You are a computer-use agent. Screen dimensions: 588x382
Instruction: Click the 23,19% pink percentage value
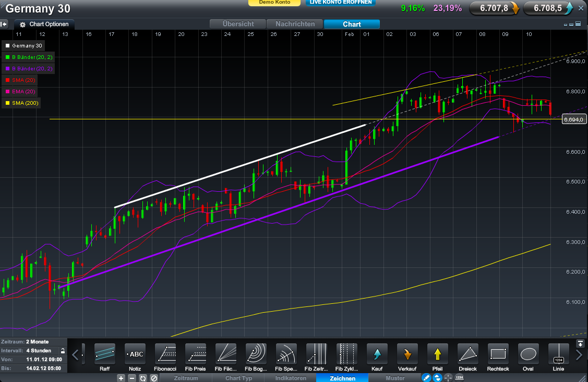coord(447,8)
